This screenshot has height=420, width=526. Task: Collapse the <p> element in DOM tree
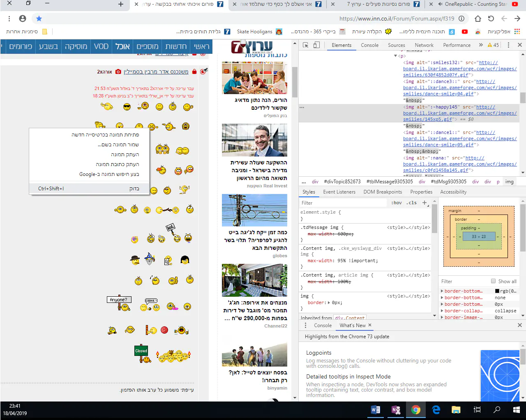click(x=395, y=56)
